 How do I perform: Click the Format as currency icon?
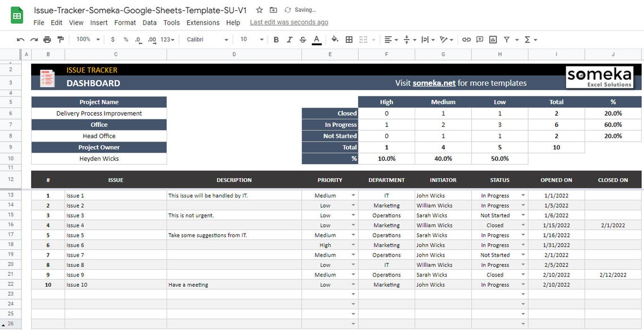pyautogui.click(x=112, y=39)
